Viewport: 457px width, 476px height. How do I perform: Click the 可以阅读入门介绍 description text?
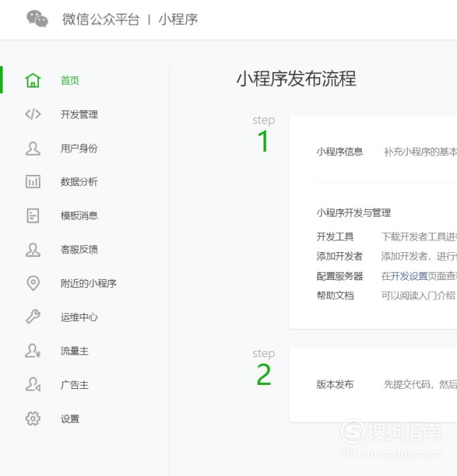pos(419,295)
